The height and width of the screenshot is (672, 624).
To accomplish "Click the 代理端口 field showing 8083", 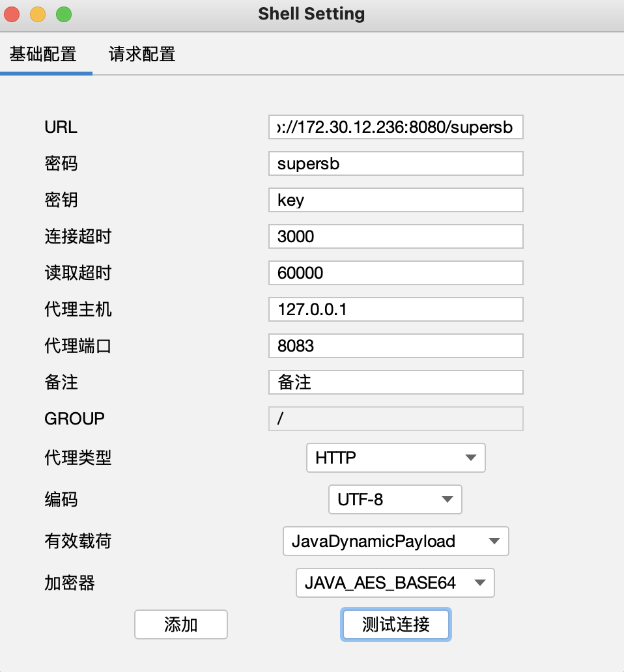I will pos(395,346).
